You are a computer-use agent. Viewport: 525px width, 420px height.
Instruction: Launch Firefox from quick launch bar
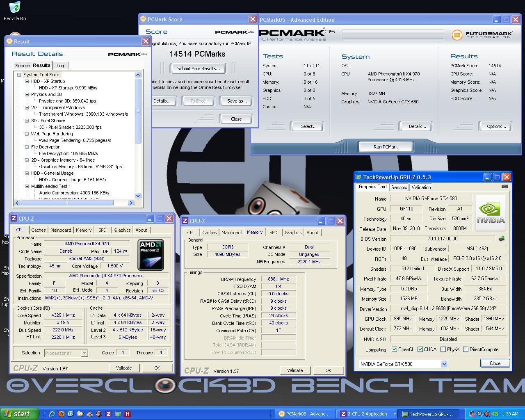click(x=61, y=414)
